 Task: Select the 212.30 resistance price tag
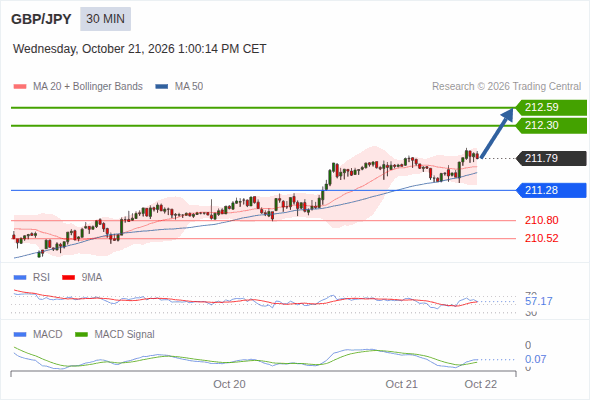551,125
